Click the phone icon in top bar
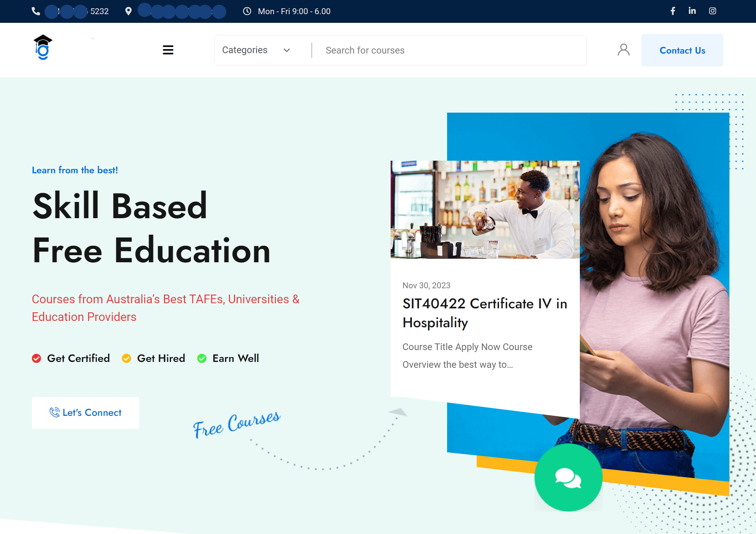Viewport: 756px width, 534px height. (x=36, y=11)
